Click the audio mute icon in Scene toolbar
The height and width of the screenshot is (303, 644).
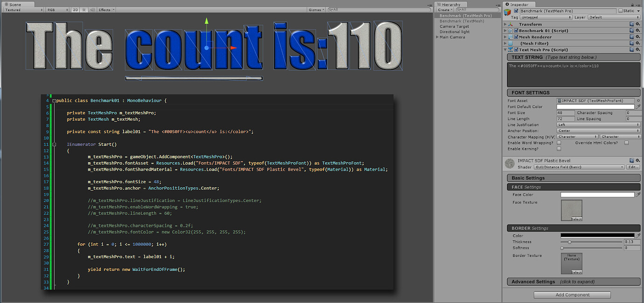[93, 9]
